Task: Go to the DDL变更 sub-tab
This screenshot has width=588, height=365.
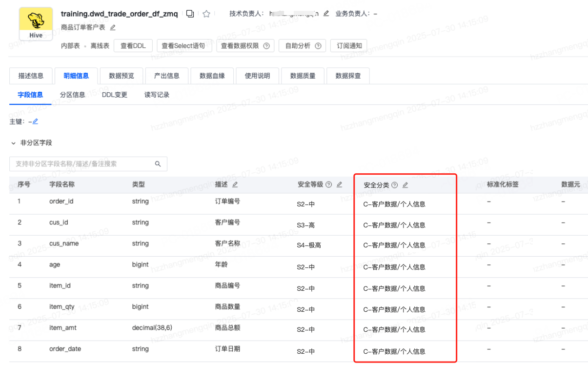Action: tap(115, 95)
